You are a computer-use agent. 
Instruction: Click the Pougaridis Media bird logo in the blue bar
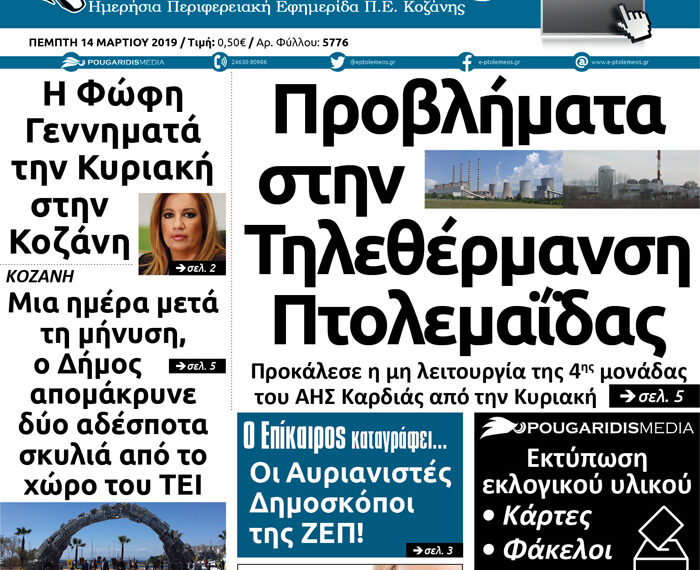[x=73, y=62]
